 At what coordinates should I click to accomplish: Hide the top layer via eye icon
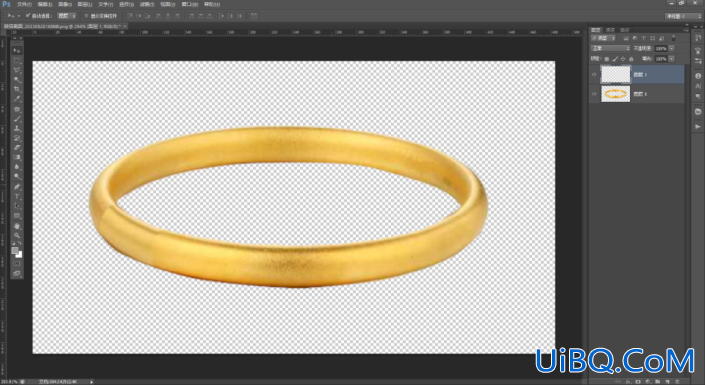(594, 75)
